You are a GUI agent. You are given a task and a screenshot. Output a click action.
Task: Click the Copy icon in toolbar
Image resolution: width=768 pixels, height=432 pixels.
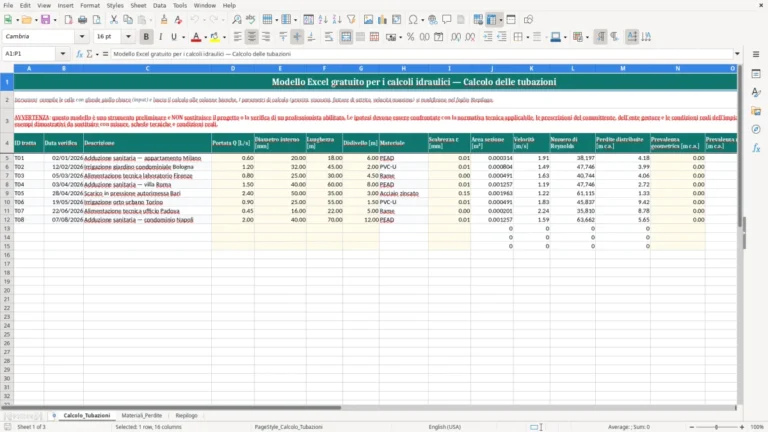[128, 20]
